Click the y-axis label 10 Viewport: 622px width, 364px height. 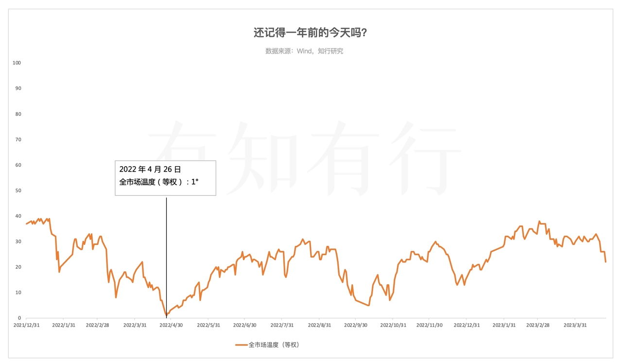point(17,293)
